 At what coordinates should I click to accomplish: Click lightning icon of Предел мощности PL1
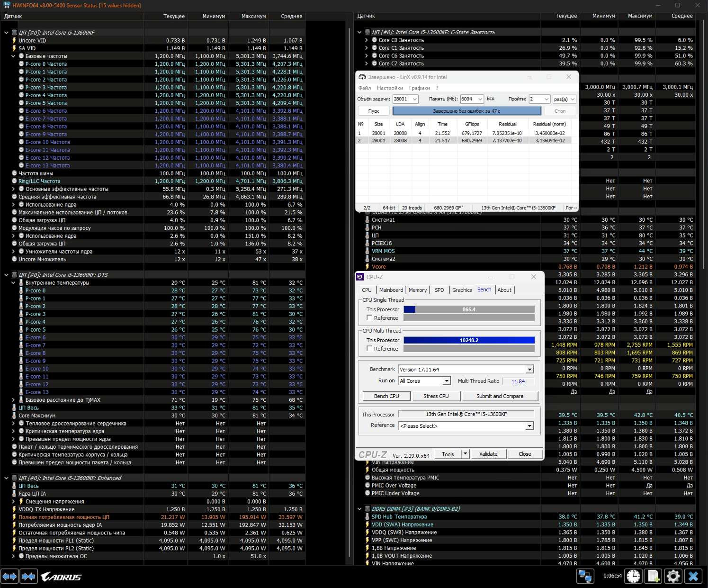(14, 541)
